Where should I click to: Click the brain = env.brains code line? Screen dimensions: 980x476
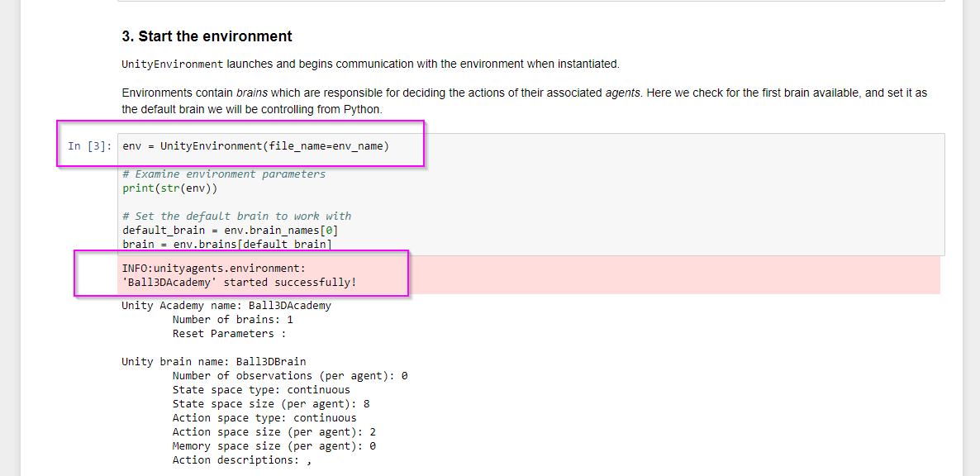coord(226,244)
